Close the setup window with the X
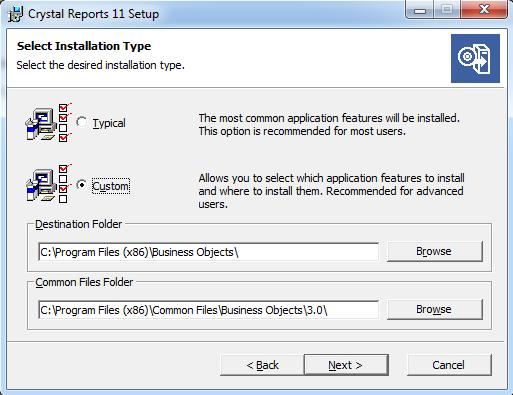The width and height of the screenshot is (513, 395). click(x=484, y=10)
